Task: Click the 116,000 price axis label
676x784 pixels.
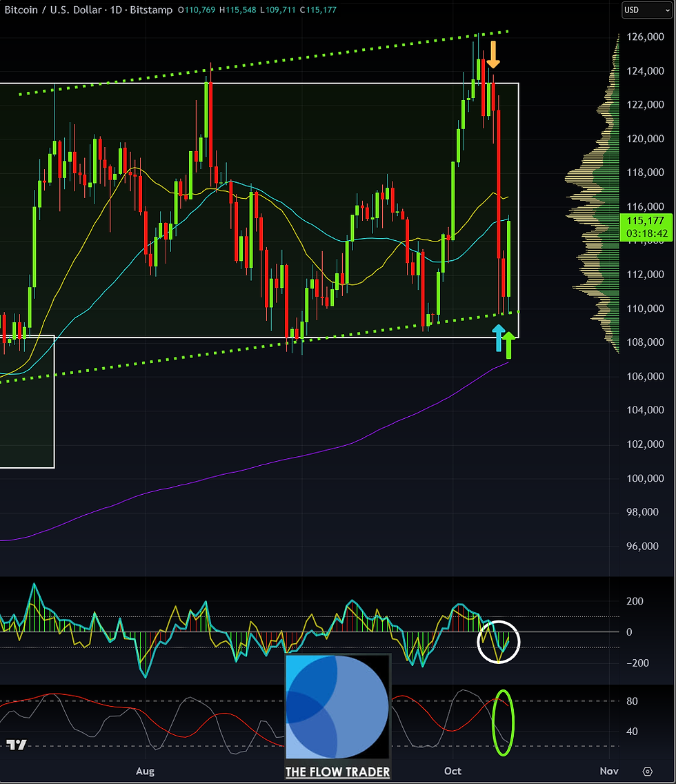Action: [x=645, y=206]
